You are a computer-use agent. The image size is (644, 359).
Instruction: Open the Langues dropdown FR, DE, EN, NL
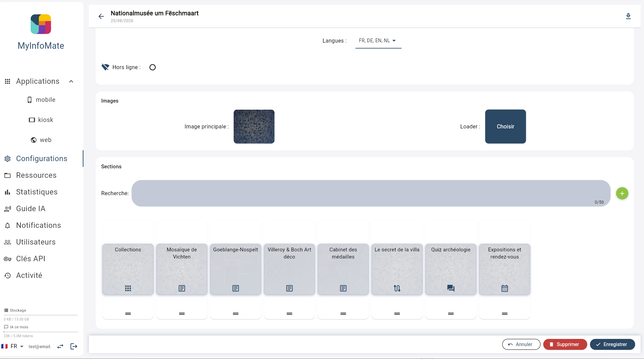(378, 41)
